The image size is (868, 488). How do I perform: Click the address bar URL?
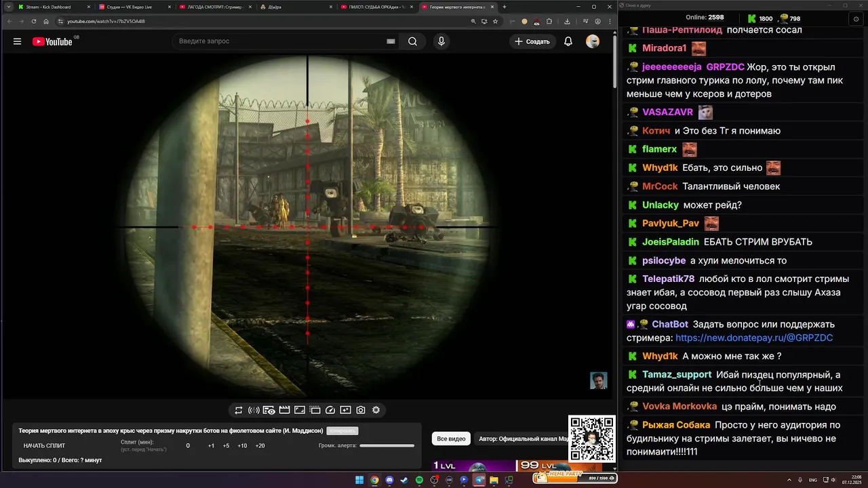point(106,21)
